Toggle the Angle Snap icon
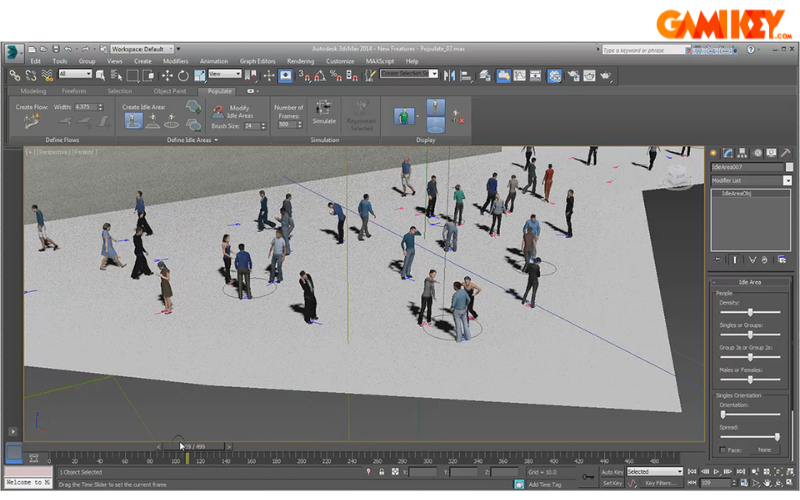The width and height of the screenshot is (800, 500). pyautogui.click(x=320, y=76)
